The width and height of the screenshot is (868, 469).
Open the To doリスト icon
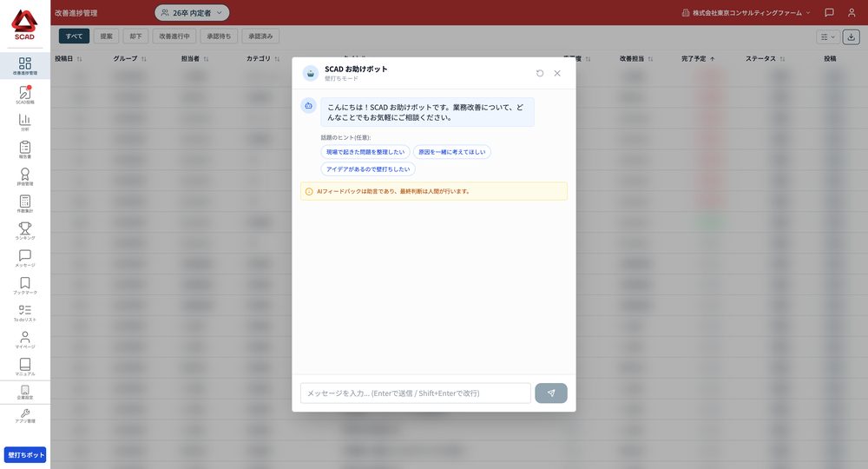(x=25, y=313)
